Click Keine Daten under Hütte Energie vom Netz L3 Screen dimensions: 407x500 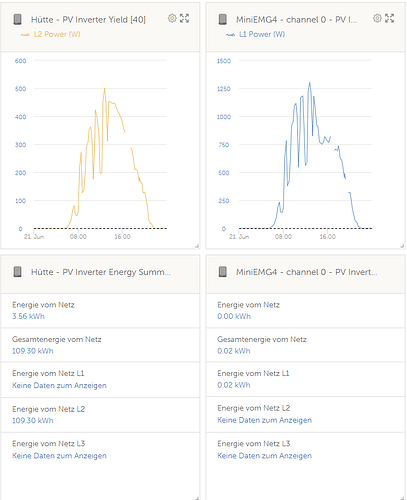pos(59,456)
